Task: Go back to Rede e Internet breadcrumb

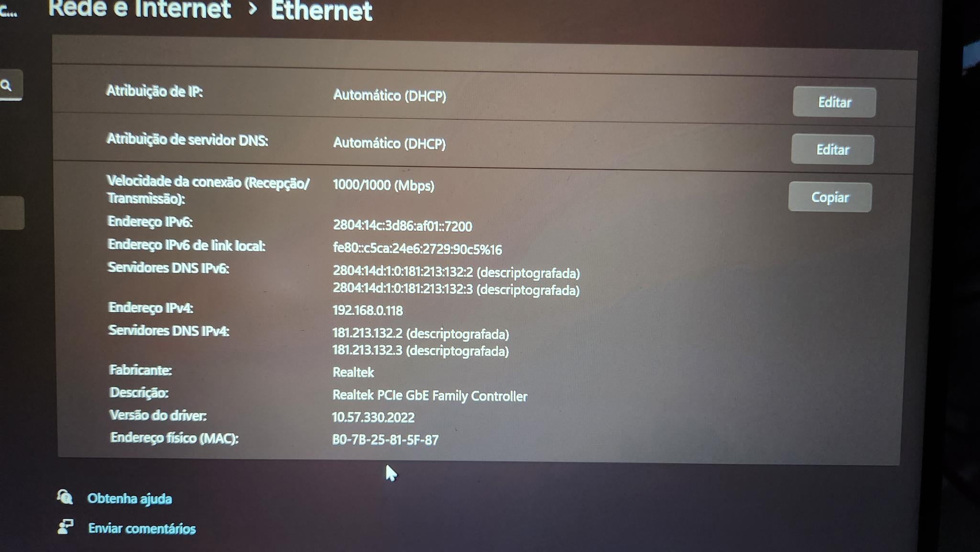Action: point(139,10)
